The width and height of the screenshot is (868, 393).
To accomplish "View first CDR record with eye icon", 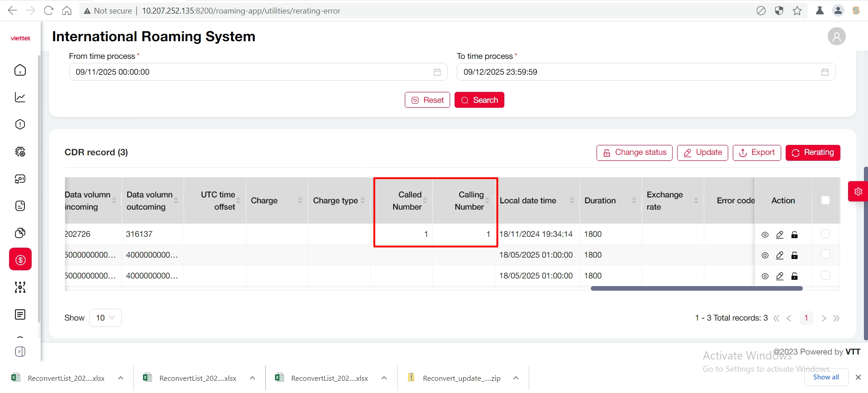I will [x=765, y=235].
